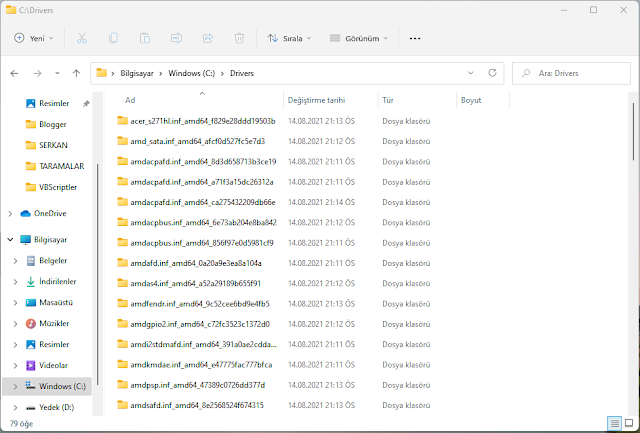This screenshot has height=433, width=640.
Task: Open the three-dots more options menu
Action: (415, 38)
